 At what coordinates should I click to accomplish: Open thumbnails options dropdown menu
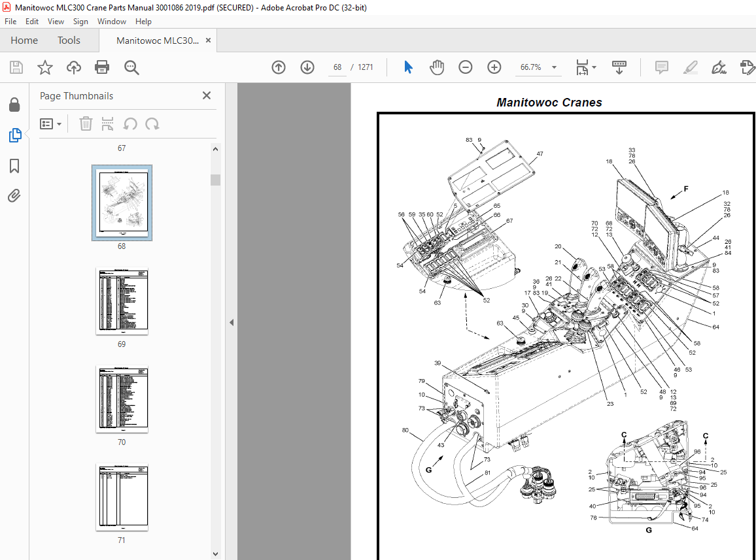[50, 124]
